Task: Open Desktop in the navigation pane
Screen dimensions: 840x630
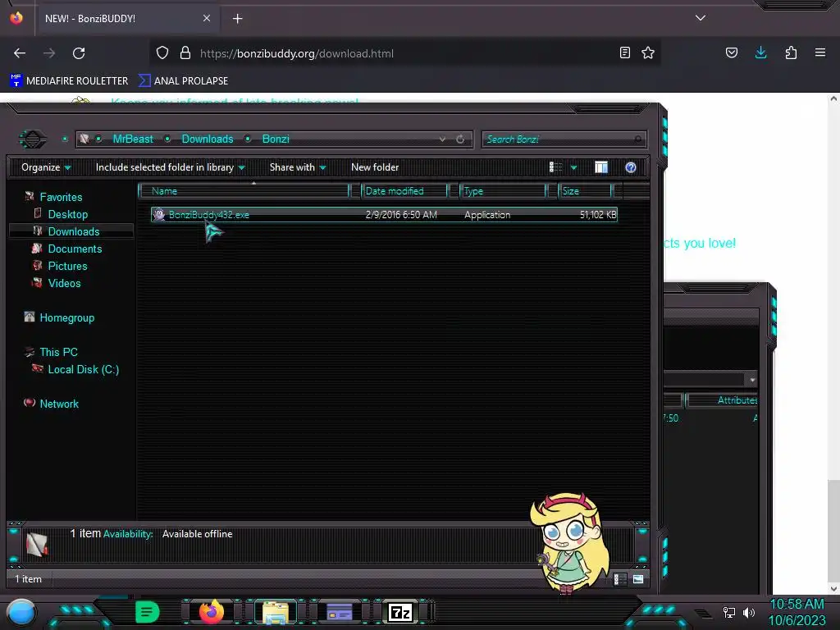Action: [x=67, y=214]
